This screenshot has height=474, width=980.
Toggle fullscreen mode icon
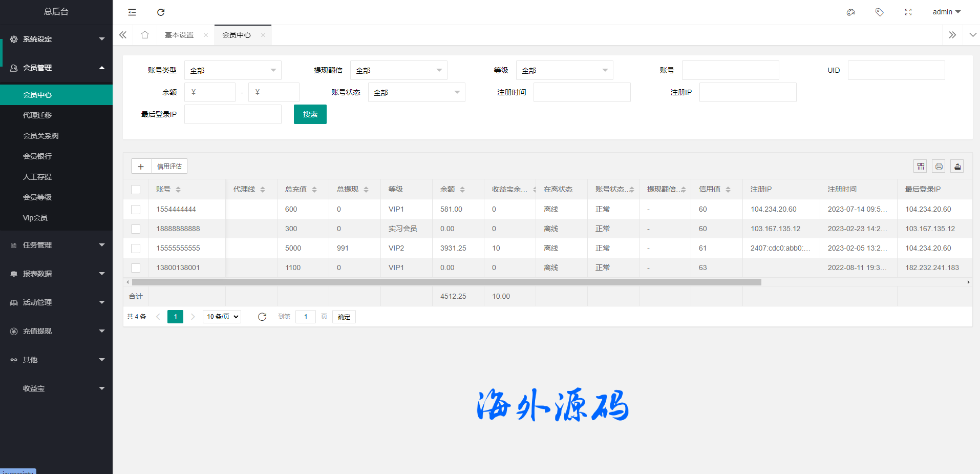[x=908, y=12]
